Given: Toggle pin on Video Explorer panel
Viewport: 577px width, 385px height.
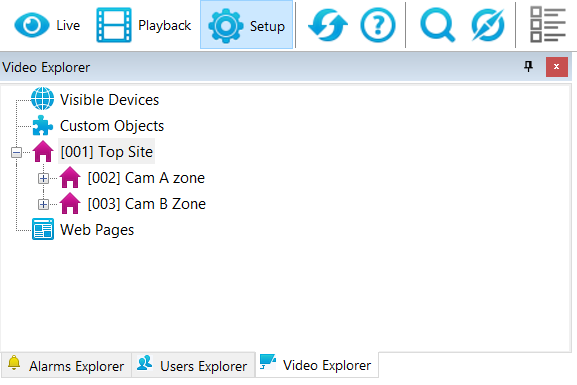Looking at the screenshot, I should [x=528, y=67].
